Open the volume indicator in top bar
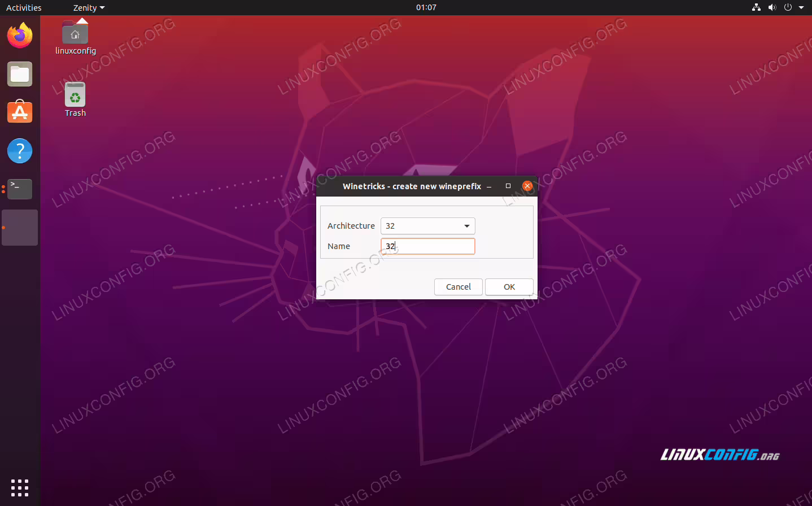Image resolution: width=812 pixels, height=506 pixels. (772, 7)
